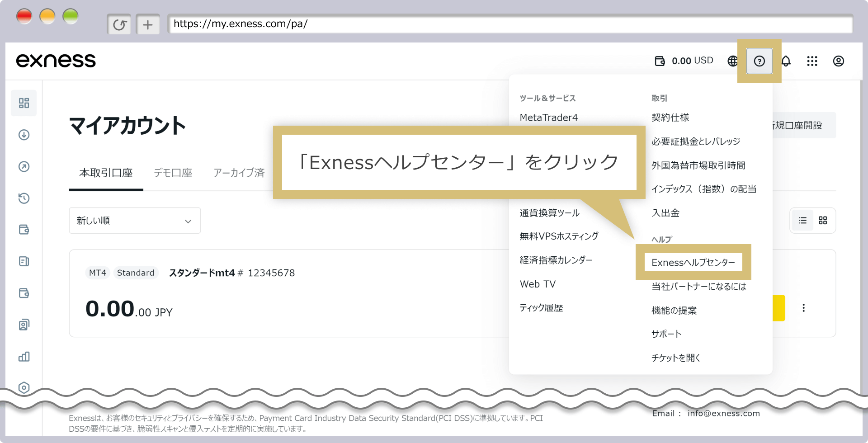
Task: Open My Accounts dashboard sidebar icon
Action: pyautogui.click(x=24, y=103)
